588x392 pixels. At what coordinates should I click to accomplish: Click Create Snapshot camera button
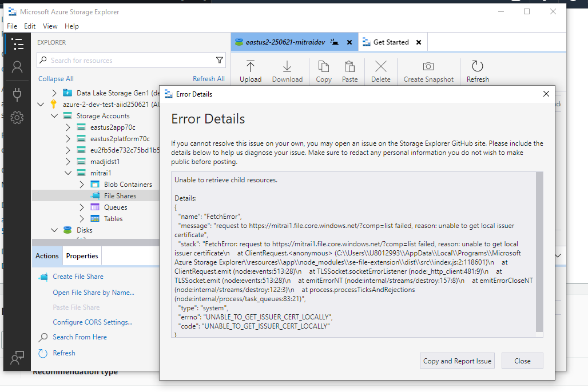tap(428, 71)
